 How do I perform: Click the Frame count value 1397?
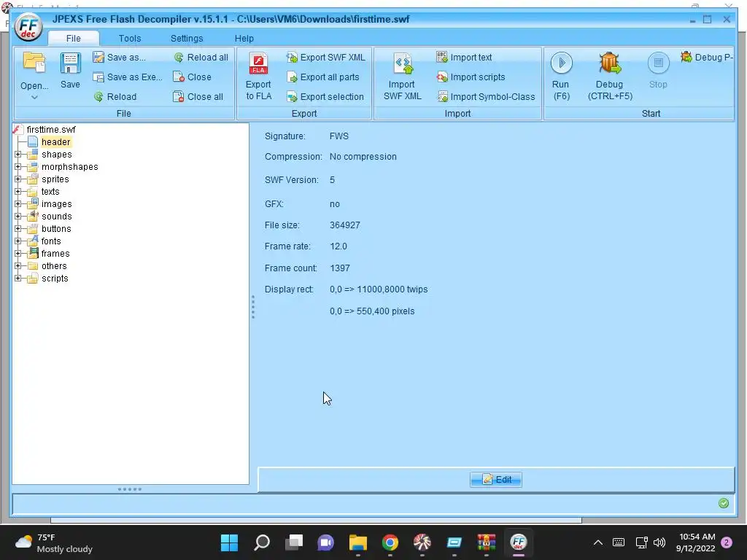coord(340,268)
